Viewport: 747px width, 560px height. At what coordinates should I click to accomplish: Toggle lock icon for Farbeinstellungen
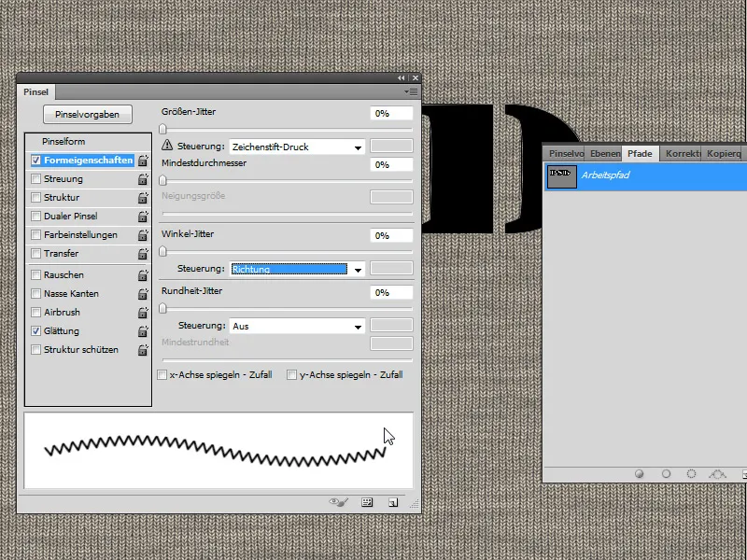[x=143, y=235]
